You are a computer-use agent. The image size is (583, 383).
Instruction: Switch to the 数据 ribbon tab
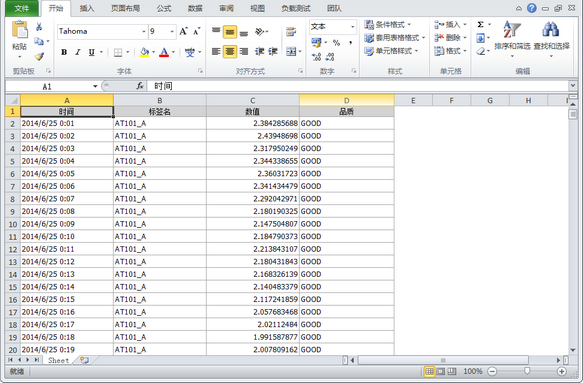tap(195, 8)
